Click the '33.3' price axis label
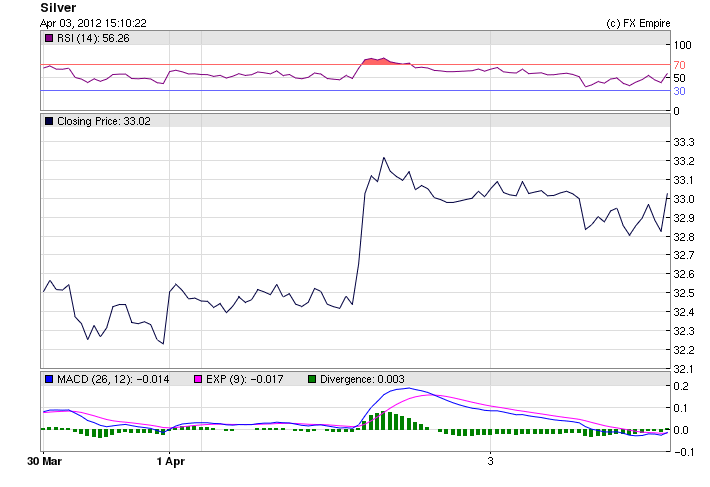This screenshot has width=710, height=487. point(684,143)
